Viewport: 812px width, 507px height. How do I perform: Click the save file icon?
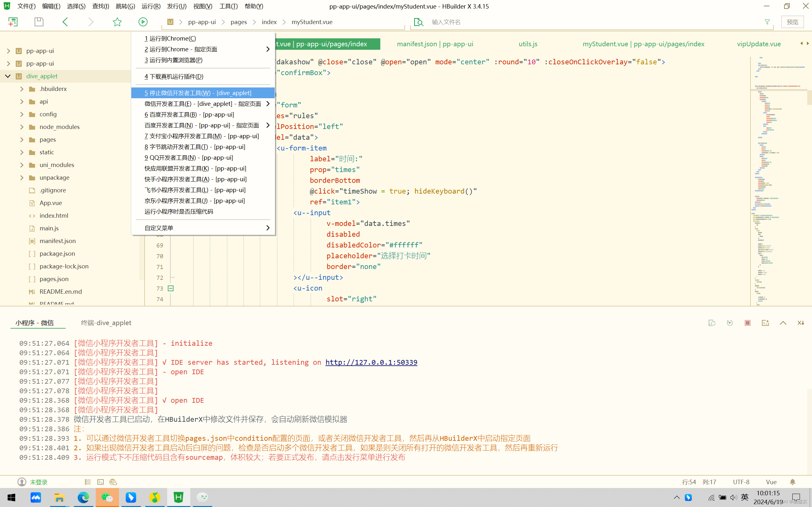click(39, 22)
